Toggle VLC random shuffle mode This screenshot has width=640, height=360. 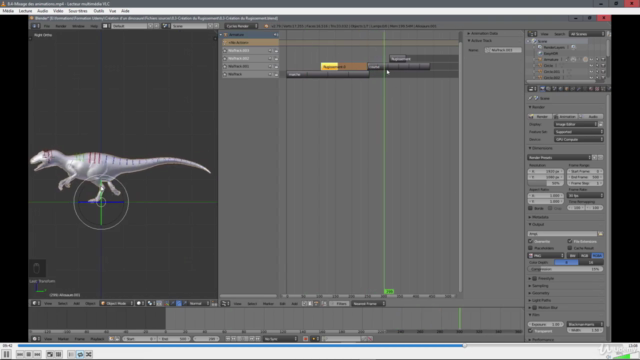(89, 354)
